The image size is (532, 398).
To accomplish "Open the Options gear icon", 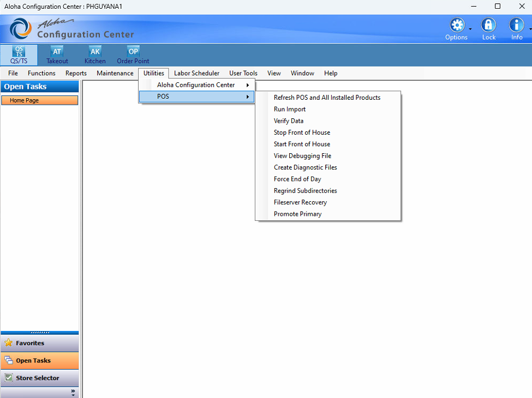I will point(457,26).
